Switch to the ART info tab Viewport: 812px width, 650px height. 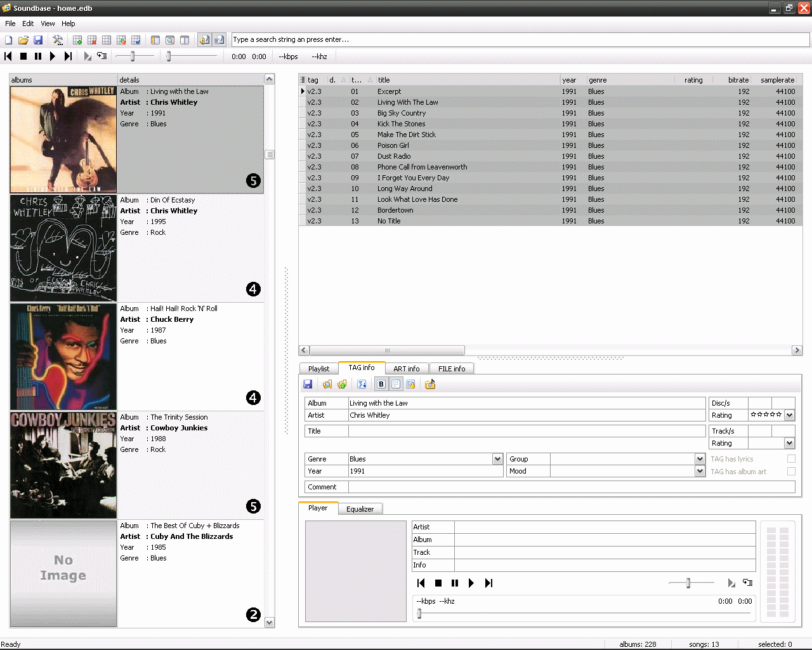(x=406, y=369)
